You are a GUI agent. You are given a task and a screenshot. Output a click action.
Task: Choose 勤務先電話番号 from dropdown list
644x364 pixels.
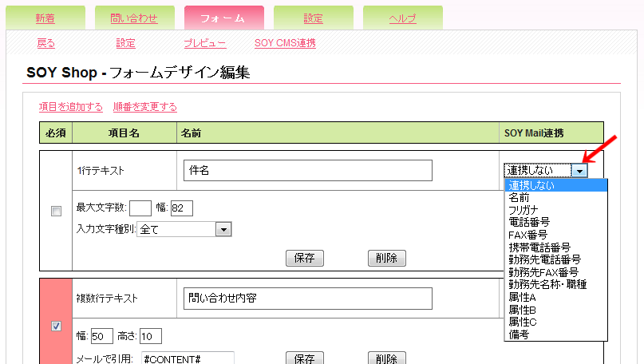[x=555, y=259]
